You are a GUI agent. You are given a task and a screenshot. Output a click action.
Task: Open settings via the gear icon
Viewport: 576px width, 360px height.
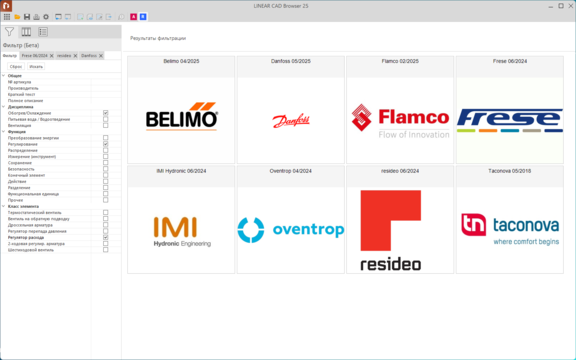click(46, 17)
